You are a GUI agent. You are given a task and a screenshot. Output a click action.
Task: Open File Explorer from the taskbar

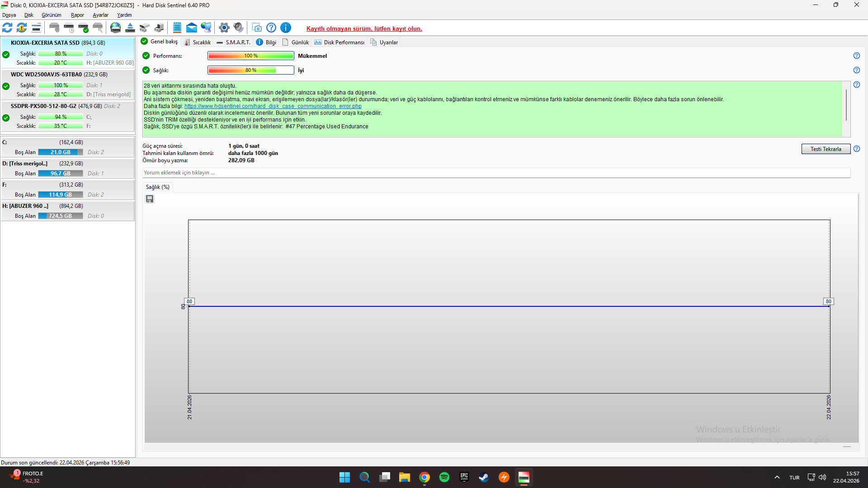pos(405,477)
